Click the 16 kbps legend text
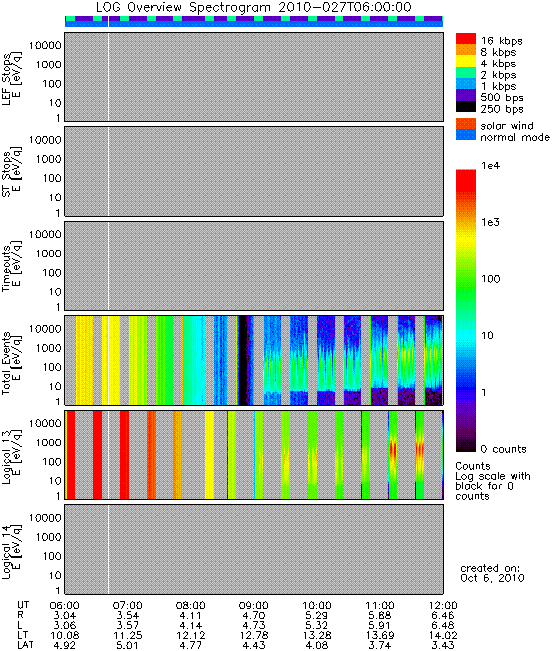 (x=501, y=41)
